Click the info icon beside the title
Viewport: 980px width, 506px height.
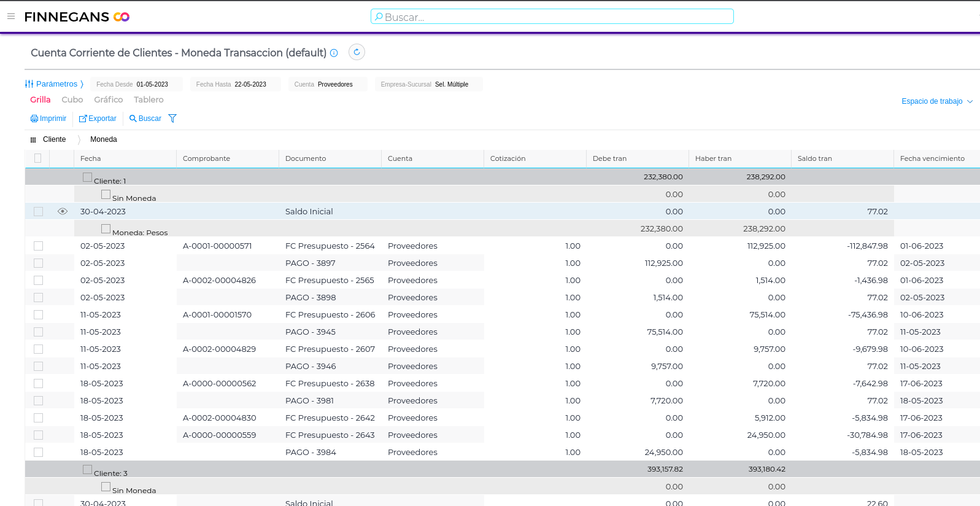tap(334, 53)
